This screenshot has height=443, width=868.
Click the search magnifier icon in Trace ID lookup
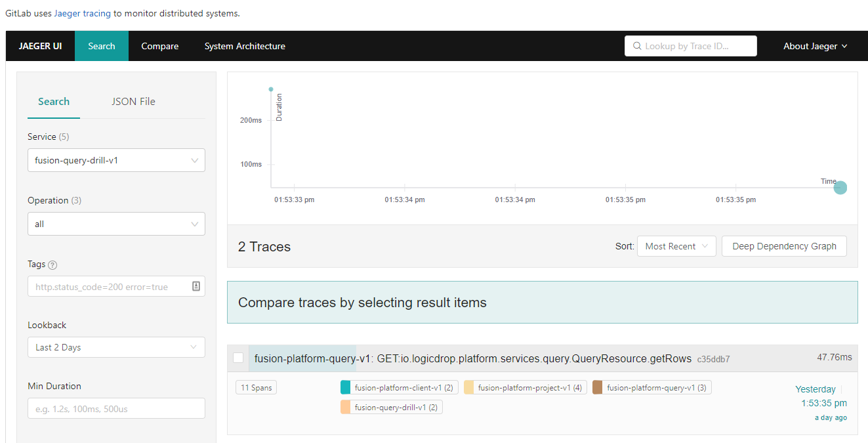pos(637,46)
